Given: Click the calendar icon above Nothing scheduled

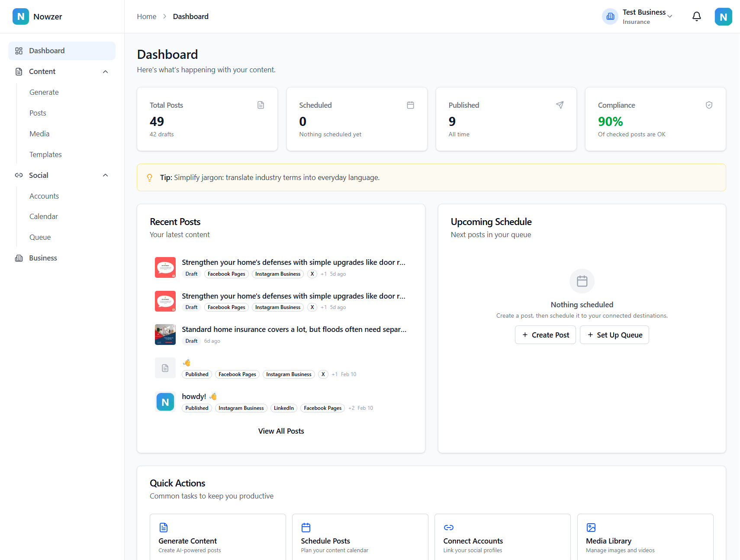Looking at the screenshot, I should (x=582, y=281).
